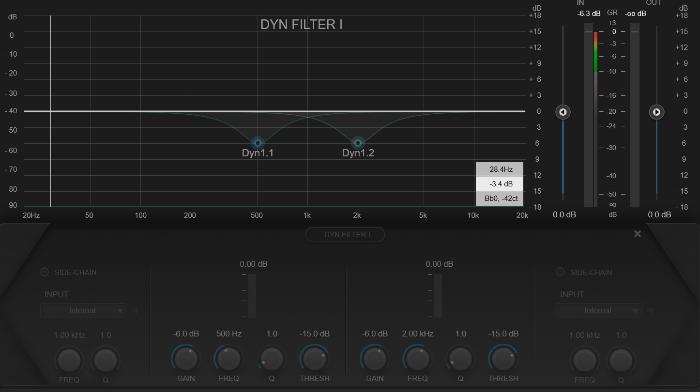This screenshot has height=392, width=700.
Task: Click the left side-chain listen speaker icon
Action: click(135, 310)
